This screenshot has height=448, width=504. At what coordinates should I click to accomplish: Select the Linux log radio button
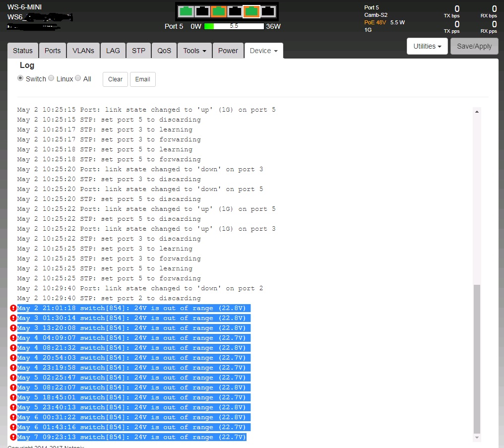click(x=51, y=78)
